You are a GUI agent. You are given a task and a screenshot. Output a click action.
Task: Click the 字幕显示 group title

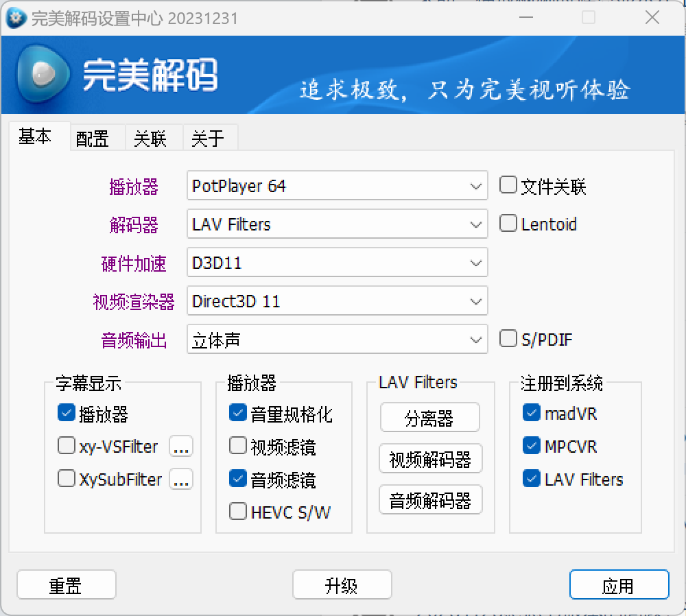pyautogui.click(x=88, y=383)
